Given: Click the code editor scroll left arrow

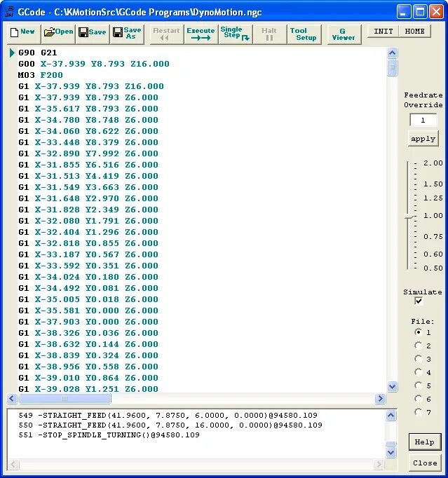Looking at the screenshot, I should [x=12, y=398].
